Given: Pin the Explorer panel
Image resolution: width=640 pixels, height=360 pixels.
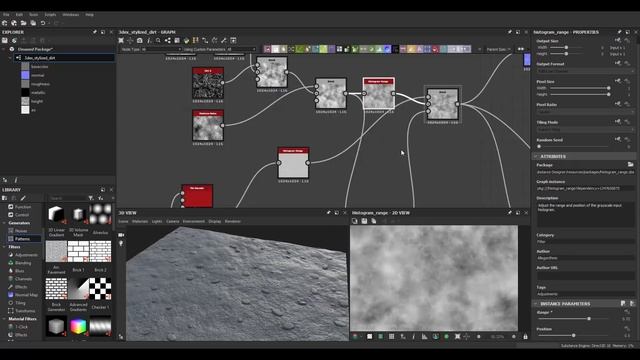Looking at the screenshot, I should pyautogui.click(x=95, y=32).
